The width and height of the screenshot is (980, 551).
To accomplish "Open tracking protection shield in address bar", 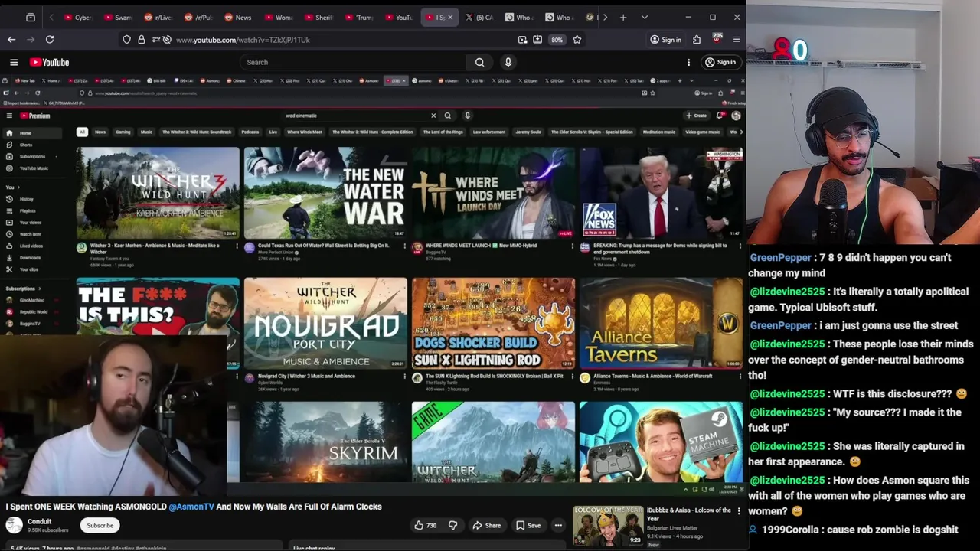I will click(127, 40).
